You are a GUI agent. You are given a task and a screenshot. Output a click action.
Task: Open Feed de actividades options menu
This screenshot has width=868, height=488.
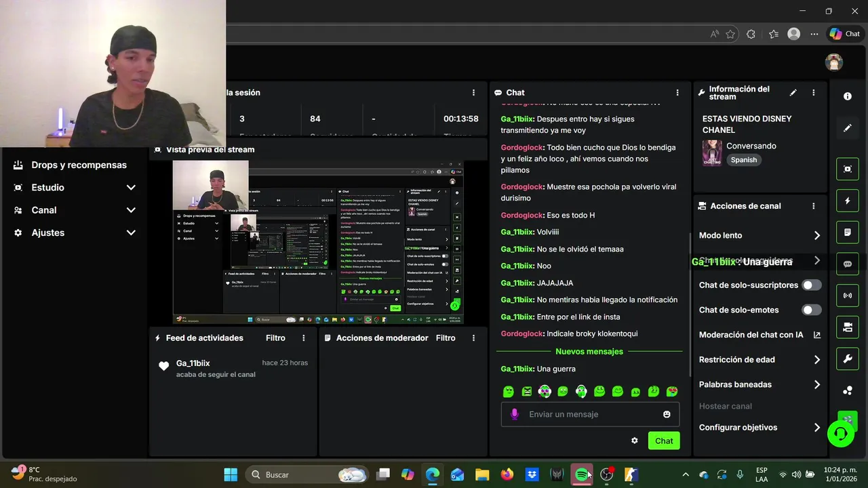tap(304, 338)
